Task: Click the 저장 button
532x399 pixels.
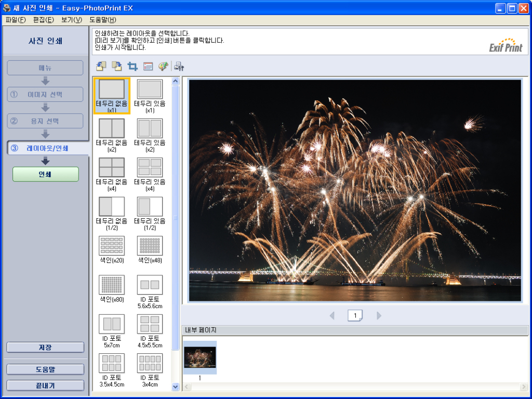Action: pos(45,348)
